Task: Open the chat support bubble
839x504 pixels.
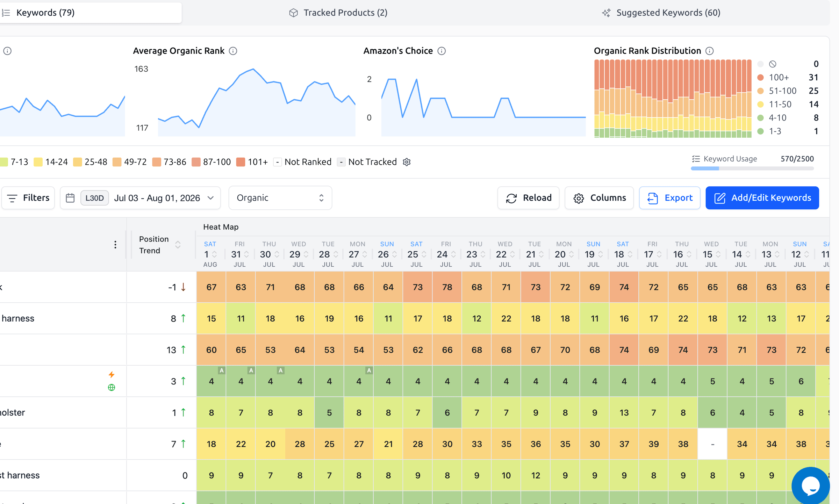Action: tap(811, 485)
